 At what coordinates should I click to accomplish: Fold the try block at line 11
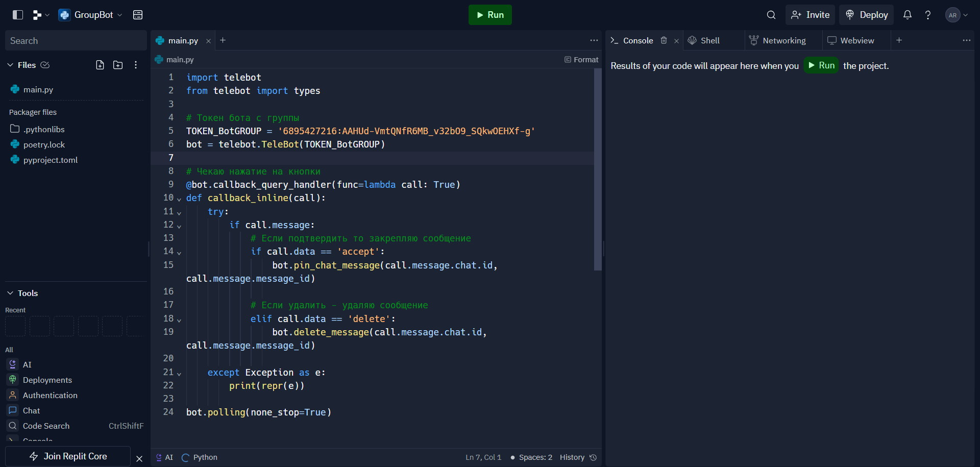(179, 212)
